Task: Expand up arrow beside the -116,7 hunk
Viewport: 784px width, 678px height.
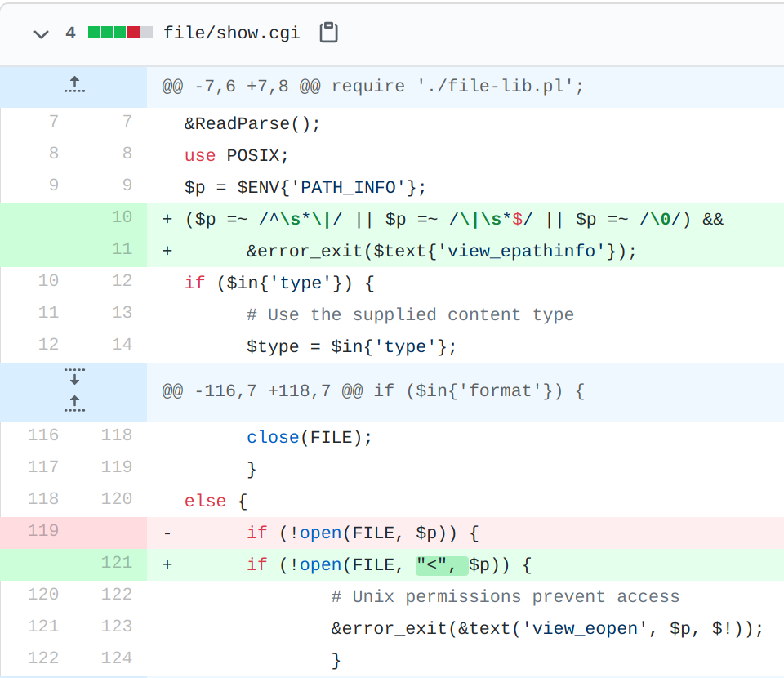Action: (74, 404)
